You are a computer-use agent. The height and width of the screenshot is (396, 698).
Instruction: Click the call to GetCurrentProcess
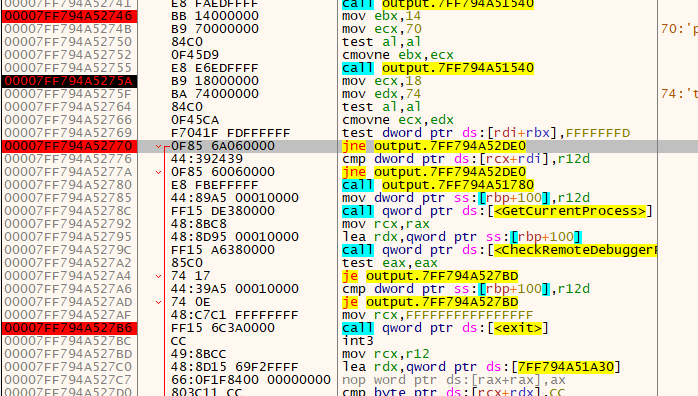click(497, 211)
